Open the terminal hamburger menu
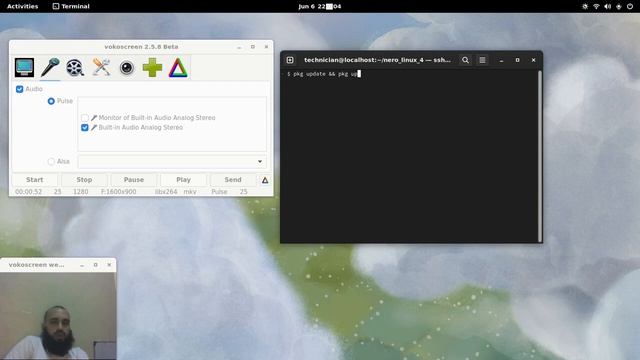640x360 pixels. 482,60
